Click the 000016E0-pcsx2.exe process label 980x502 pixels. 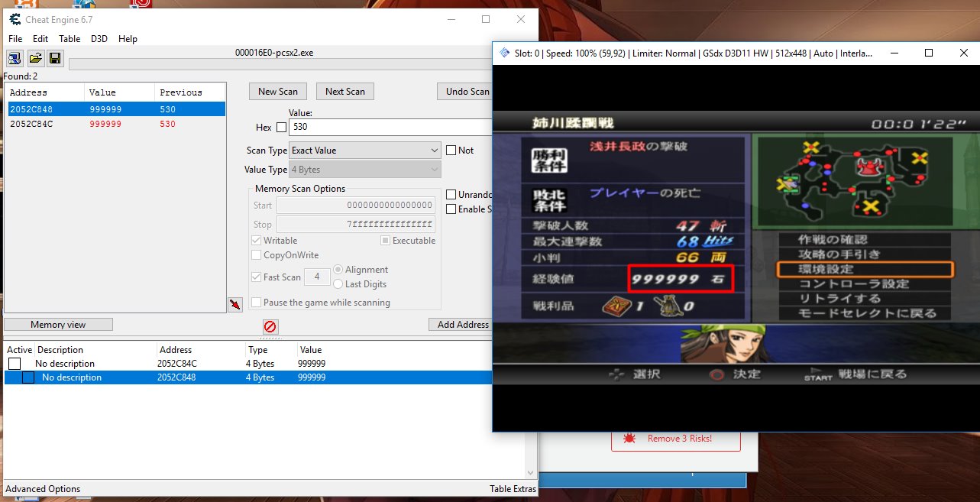pyautogui.click(x=274, y=53)
